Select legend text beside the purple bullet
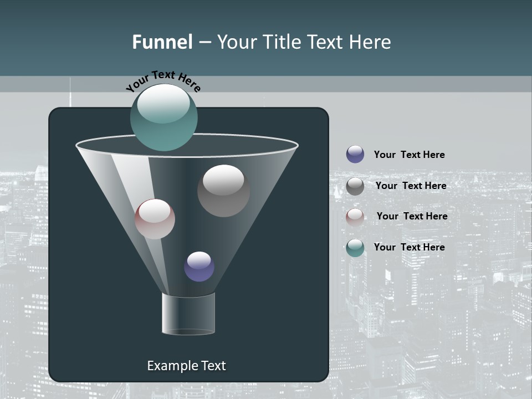 pos(409,155)
